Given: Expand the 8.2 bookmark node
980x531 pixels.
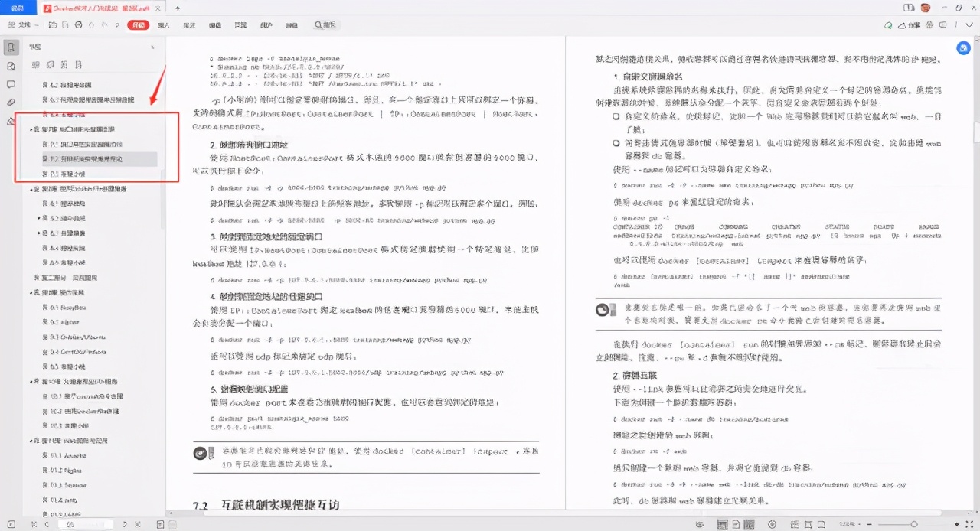Looking at the screenshot, I should pos(39,218).
